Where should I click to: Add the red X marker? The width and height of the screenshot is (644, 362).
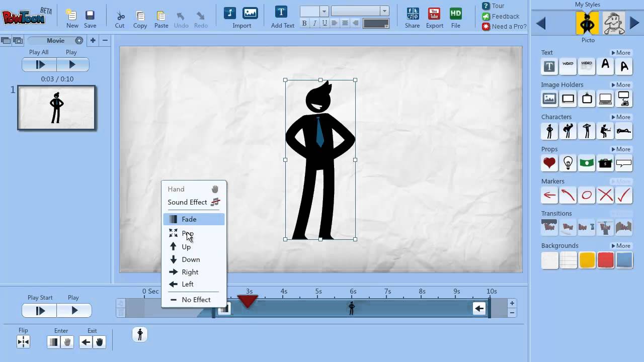coord(605,195)
